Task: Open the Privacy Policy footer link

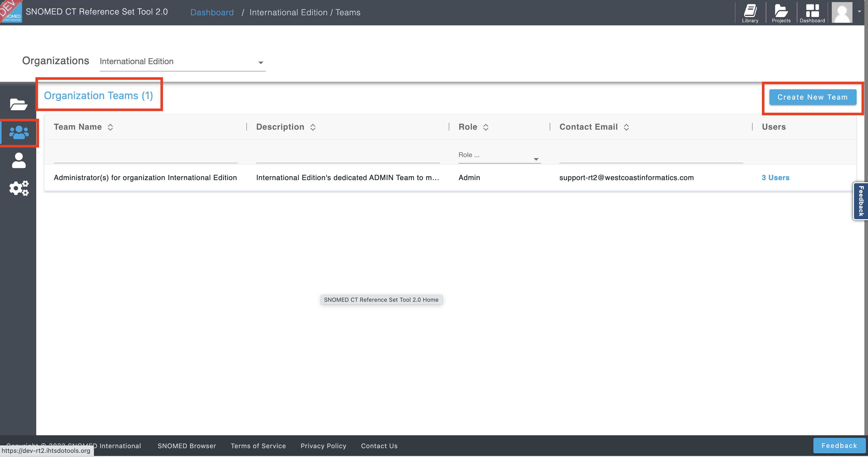Action: (323, 446)
